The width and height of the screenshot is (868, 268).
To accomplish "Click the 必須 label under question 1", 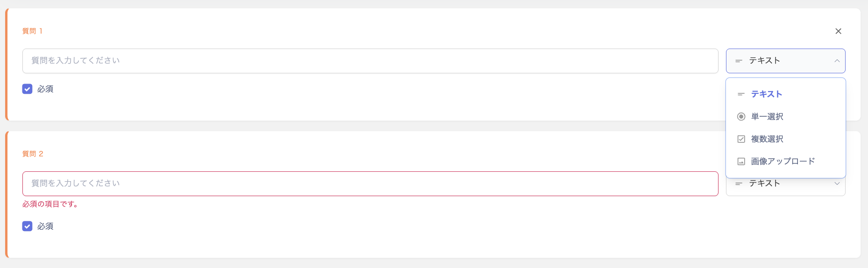I will pos(45,89).
